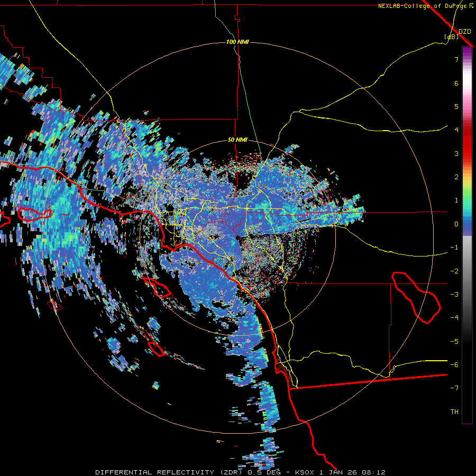The image size is (476, 476).
Task: Select the -3 value on the scale
Action: point(454,295)
